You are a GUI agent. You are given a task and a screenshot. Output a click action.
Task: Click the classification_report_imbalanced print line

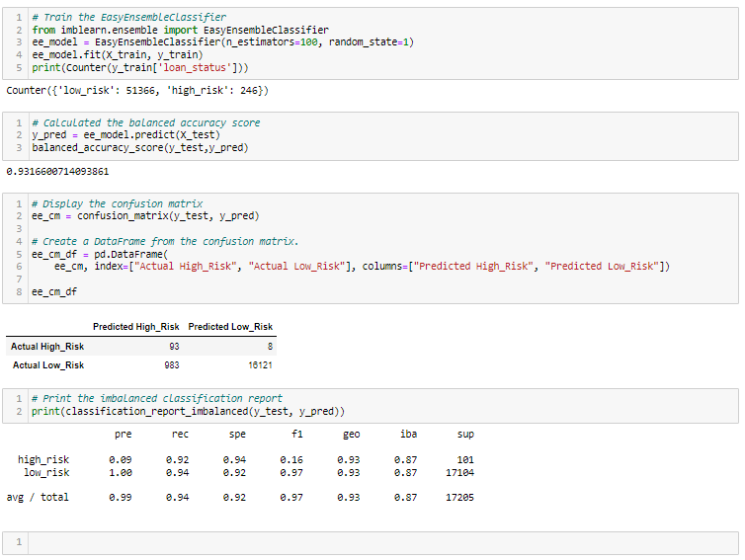coord(188,411)
